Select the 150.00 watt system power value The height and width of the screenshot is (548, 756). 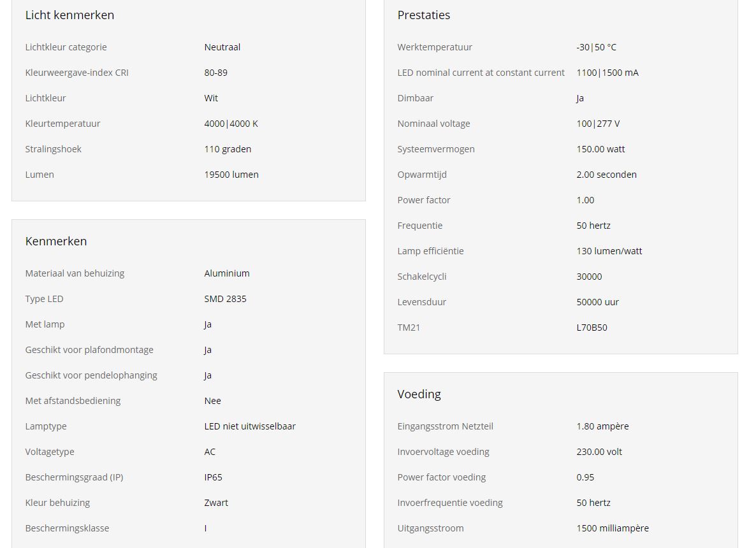point(600,149)
